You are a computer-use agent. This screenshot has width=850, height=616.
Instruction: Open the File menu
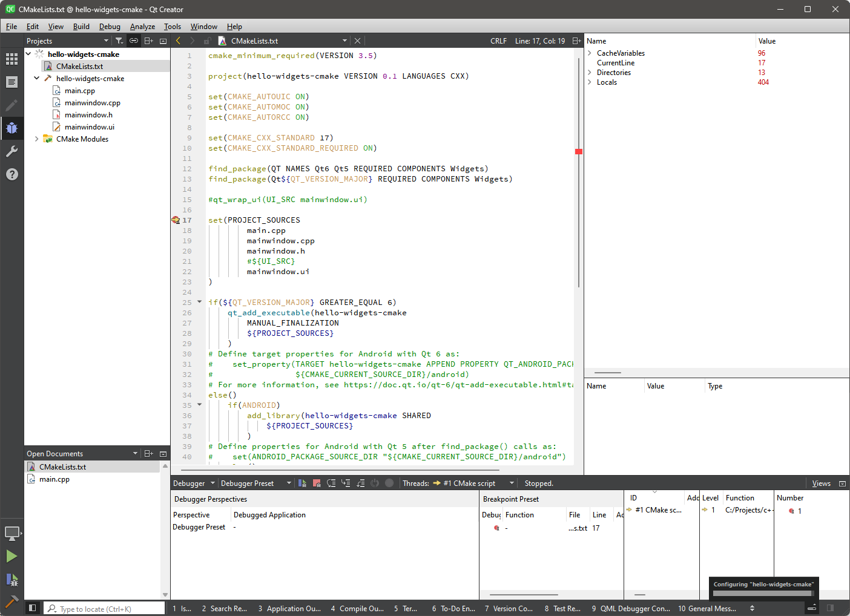tap(12, 26)
